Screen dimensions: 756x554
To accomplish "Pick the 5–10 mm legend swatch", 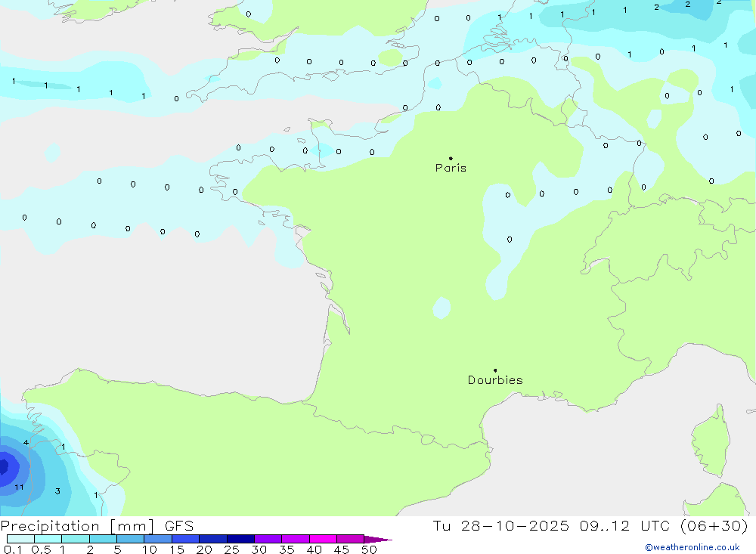I will tap(131, 539).
